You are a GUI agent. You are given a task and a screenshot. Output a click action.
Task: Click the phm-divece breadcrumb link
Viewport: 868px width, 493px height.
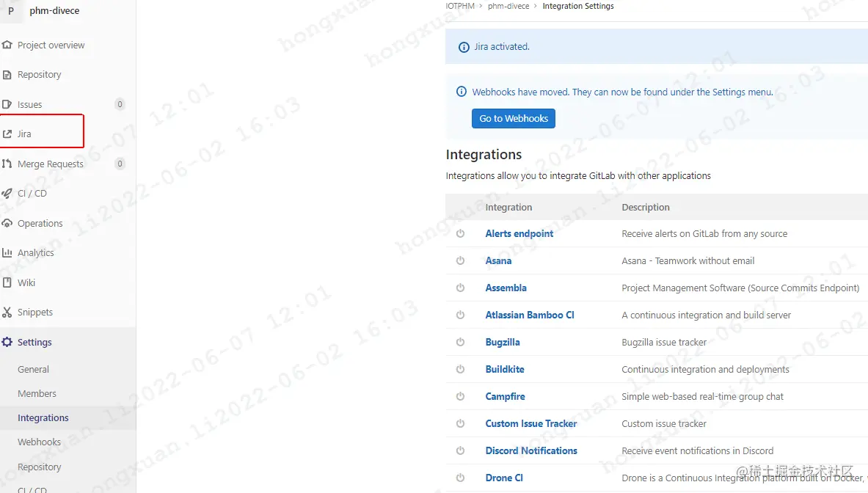point(508,6)
